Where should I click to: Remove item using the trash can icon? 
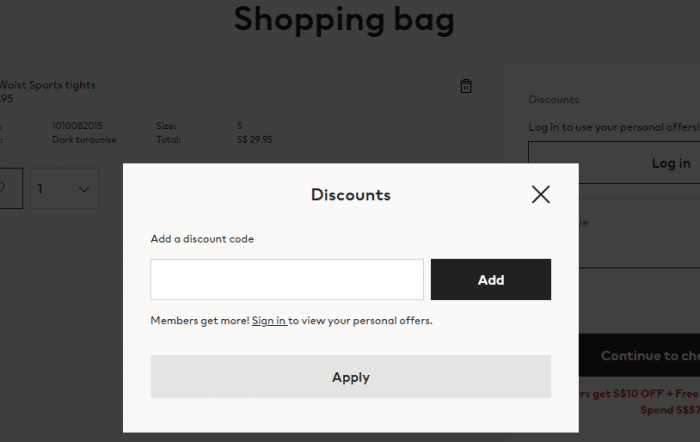click(x=466, y=86)
